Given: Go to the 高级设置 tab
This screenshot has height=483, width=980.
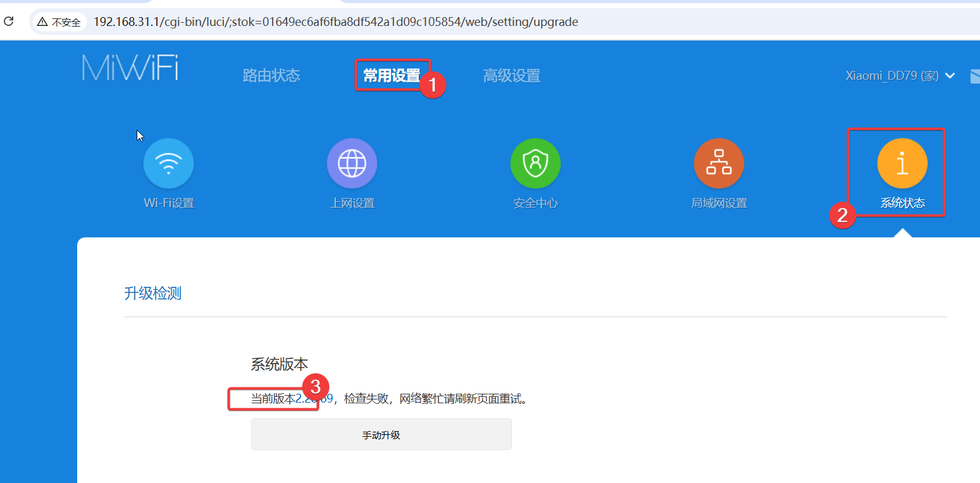Looking at the screenshot, I should [x=512, y=76].
